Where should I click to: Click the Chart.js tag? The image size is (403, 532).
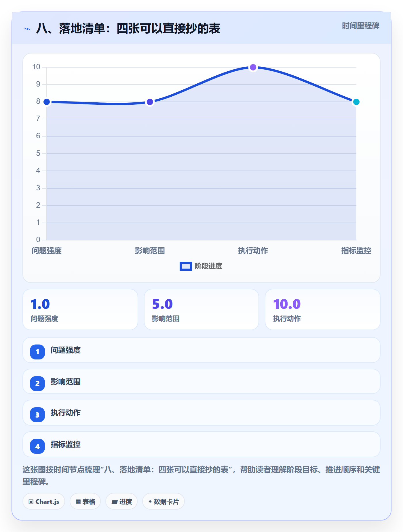pos(44,502)
